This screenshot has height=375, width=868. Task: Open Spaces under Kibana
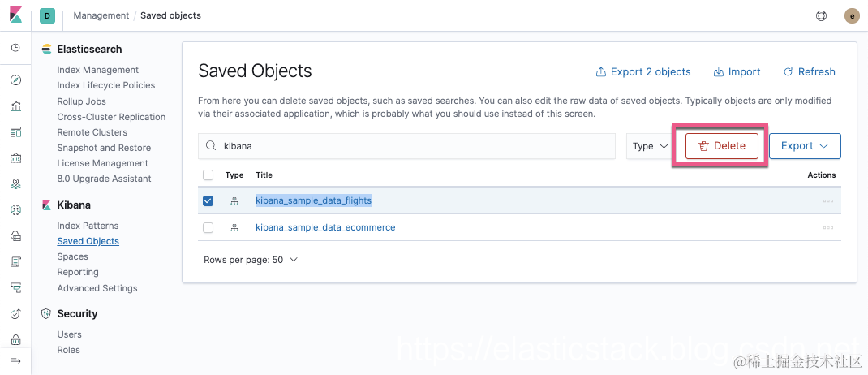[x=72, y=256]
